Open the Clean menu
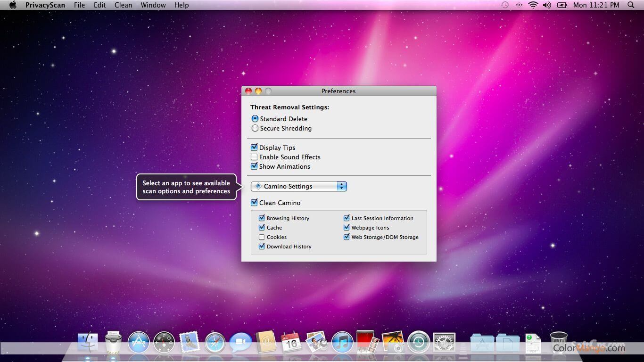Image resolution: width=644 pixels, height=362 pixels. pyautogui.click(x=123, y=5)
